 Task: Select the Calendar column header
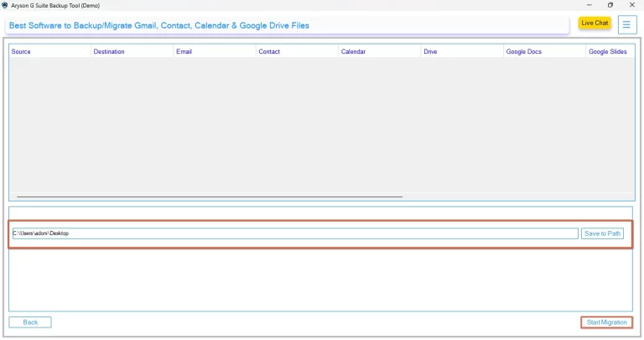(380, 51)
